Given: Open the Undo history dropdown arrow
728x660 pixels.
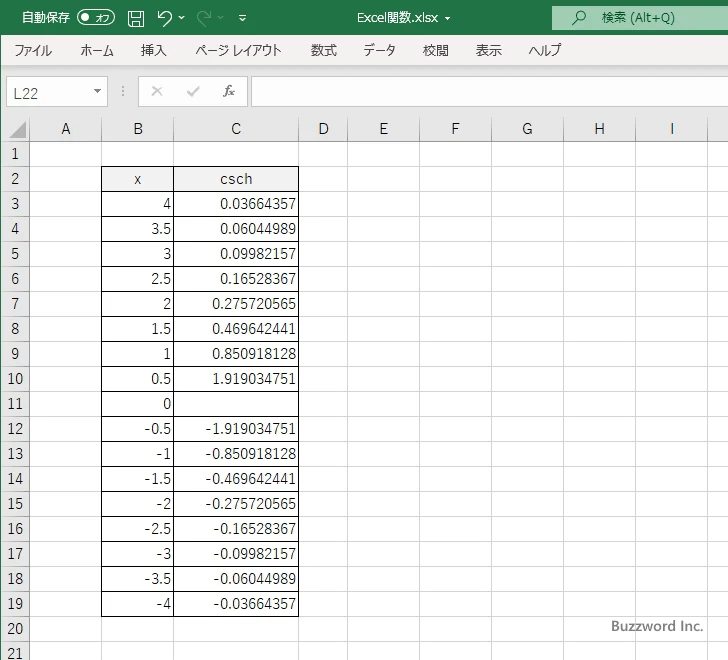Looking at the screenshot, I should coord(182,18).
